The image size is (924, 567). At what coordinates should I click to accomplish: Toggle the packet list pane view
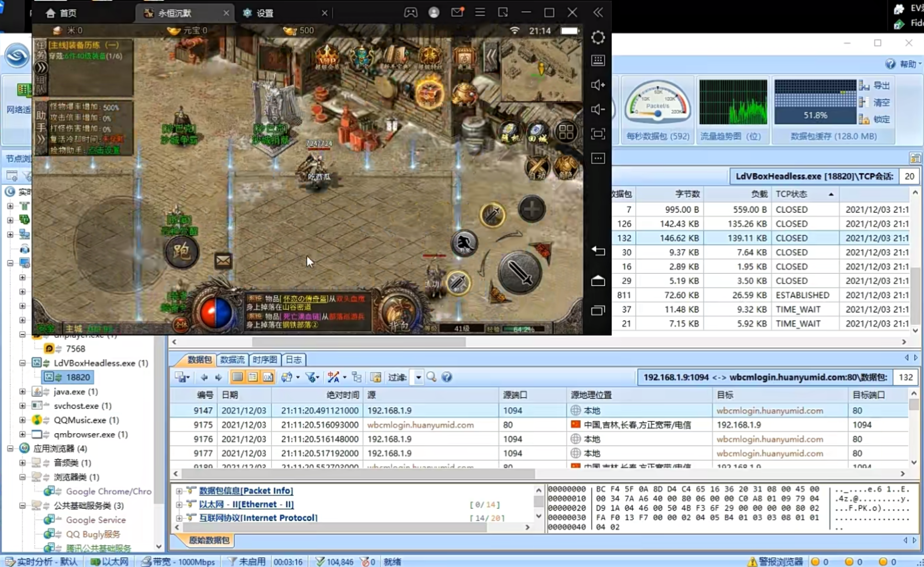pos(237,377)
